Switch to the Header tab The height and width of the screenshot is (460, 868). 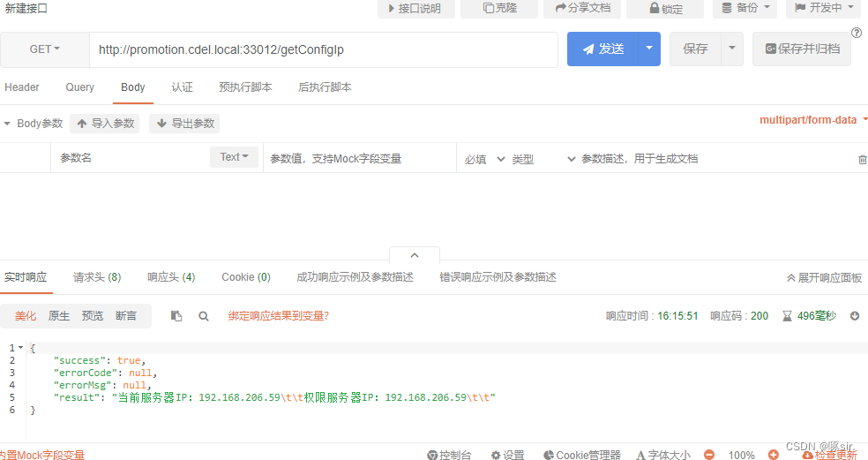coord(22,87)
